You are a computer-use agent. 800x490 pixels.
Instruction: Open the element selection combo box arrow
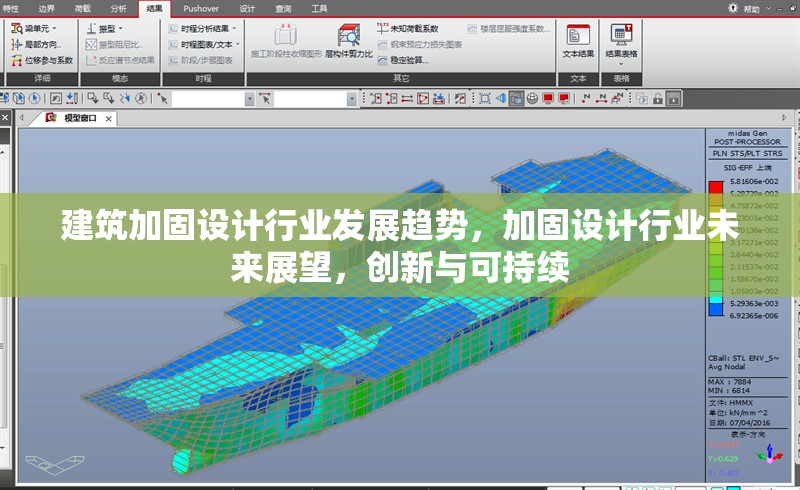pos(352,99)
